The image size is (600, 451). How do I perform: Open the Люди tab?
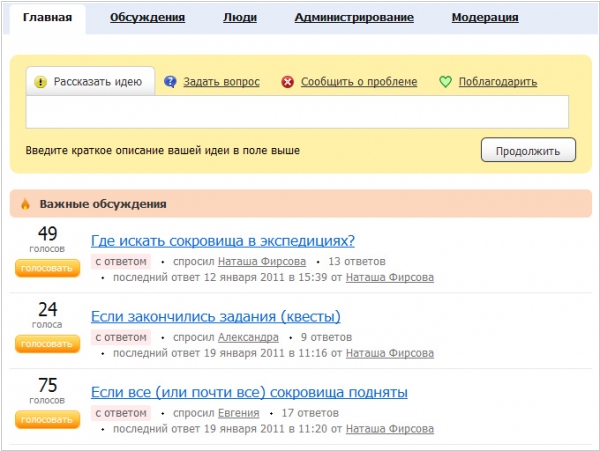tap(240, 18)
